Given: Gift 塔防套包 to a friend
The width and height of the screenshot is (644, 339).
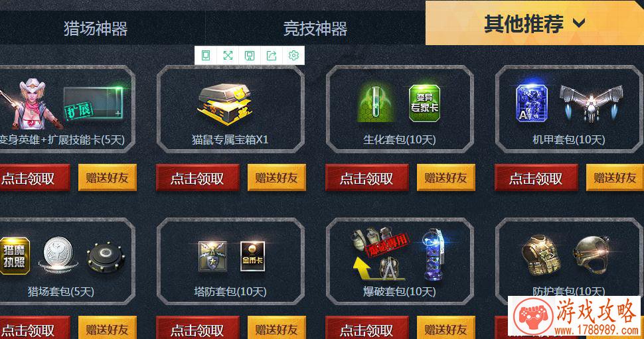Looking at the screenshot, I should pos(276,328).
